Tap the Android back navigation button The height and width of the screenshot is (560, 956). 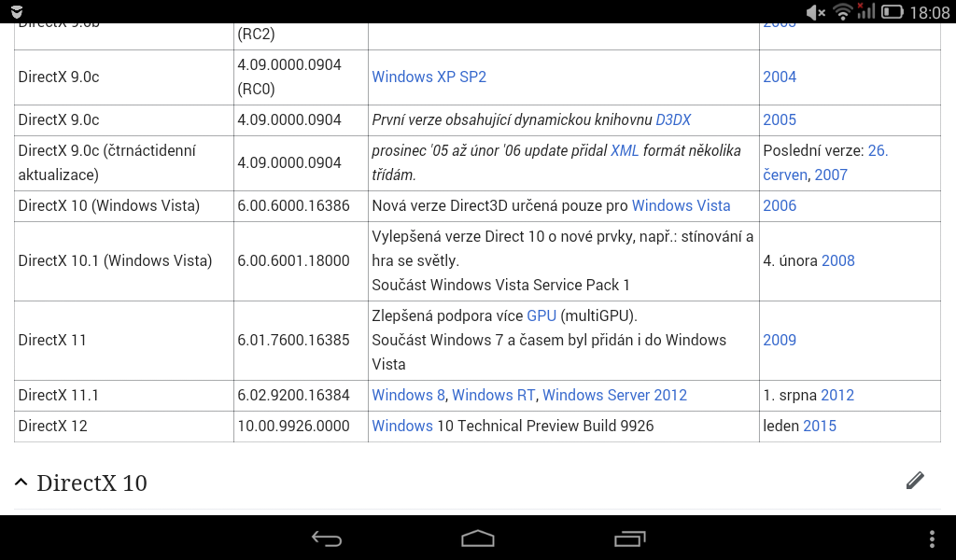327,539
